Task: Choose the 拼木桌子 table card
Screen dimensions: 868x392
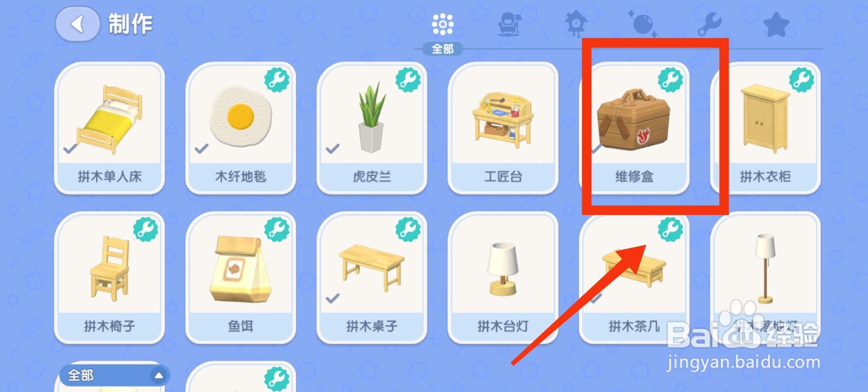Action: coord(372,277)
